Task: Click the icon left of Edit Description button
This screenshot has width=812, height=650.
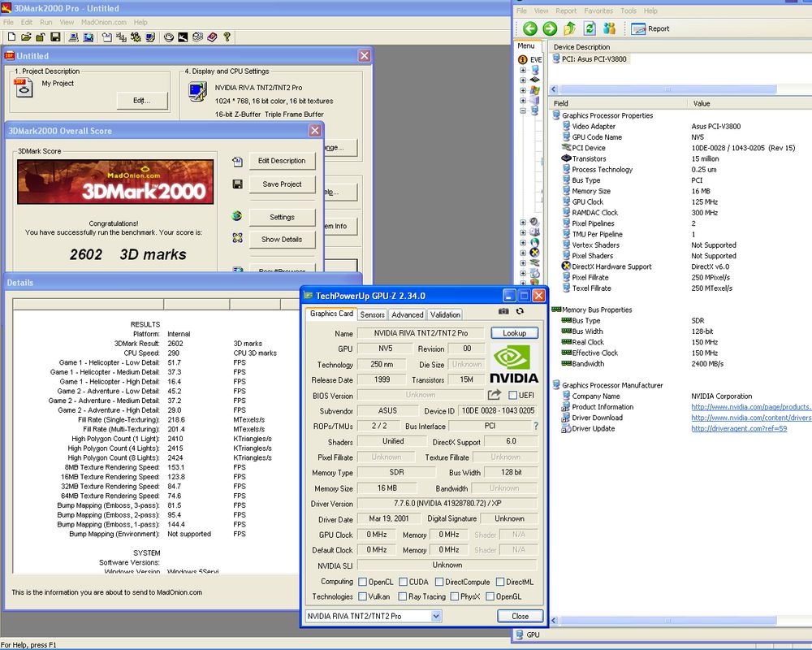Action: point(237,162)
